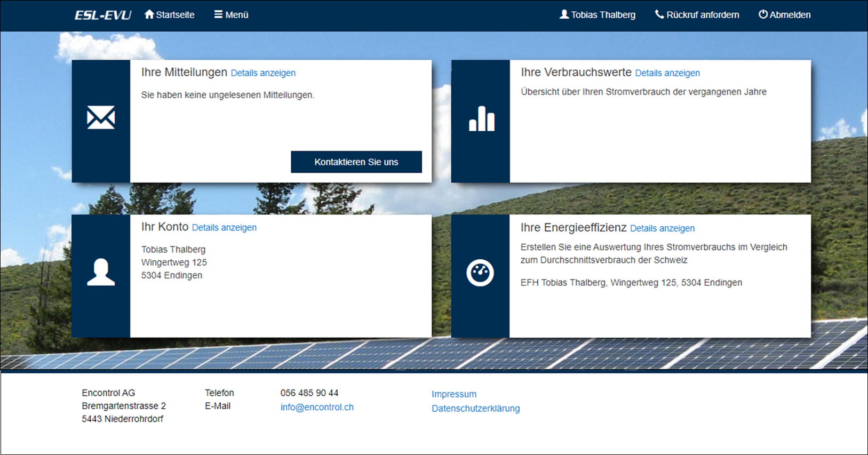Viewport: 868px width, 455px height.
Task: Click the Stromverbrauch overview description text
Action: click(x=643, y=92)
